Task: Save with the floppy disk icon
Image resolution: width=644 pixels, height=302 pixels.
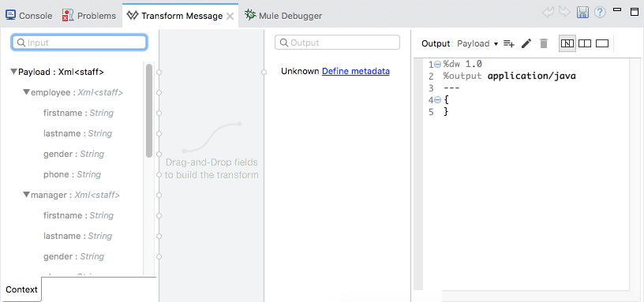Action: [x=582, y=13]
